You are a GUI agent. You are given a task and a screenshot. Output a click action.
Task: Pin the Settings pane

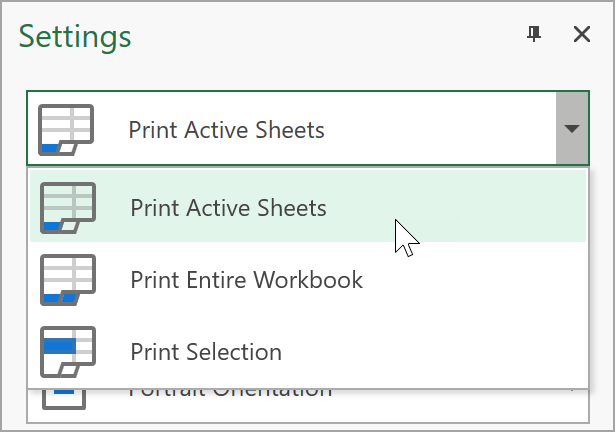[x=534, y=35]
